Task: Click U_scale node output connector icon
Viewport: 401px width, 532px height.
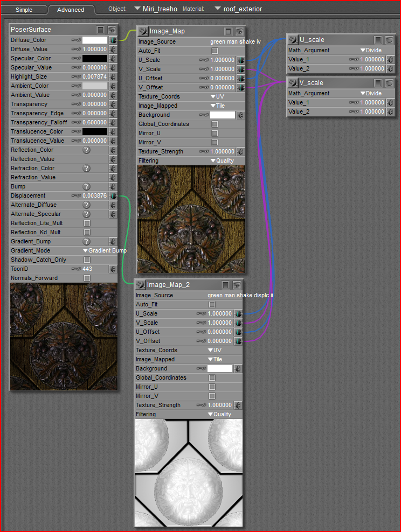Action: coord(293,40)
